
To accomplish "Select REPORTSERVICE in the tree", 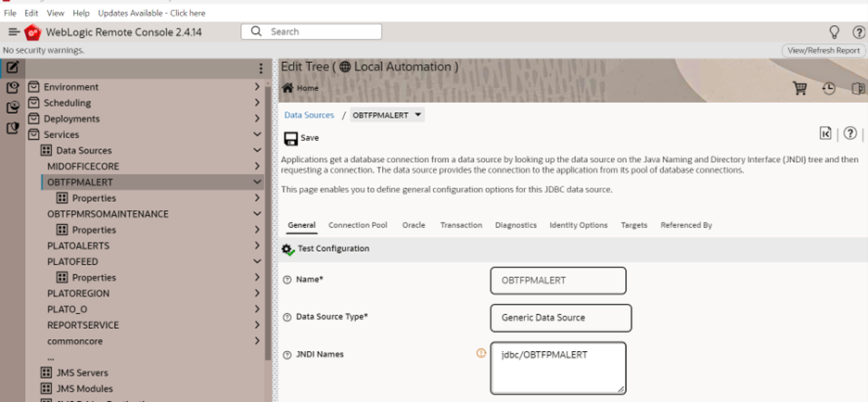I will [83, 325].
